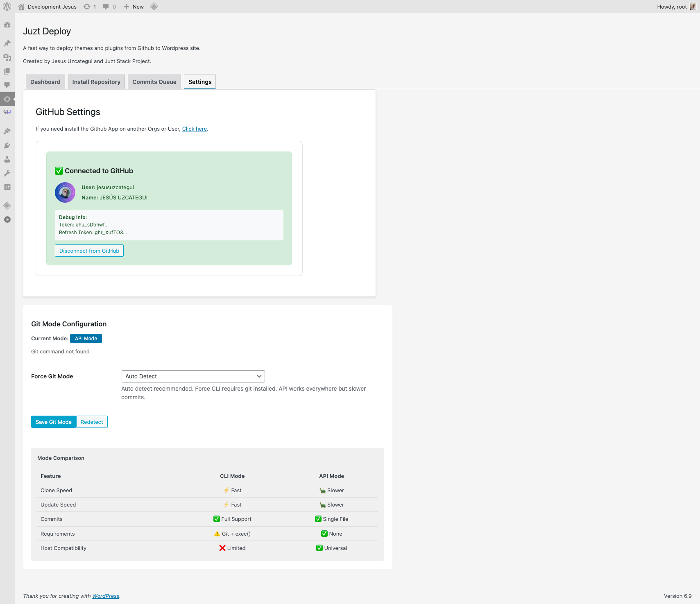The height and width of the screenshot is (604, 700).
Task: Open Users icon in sidebar
Action: tap(7, 159)
